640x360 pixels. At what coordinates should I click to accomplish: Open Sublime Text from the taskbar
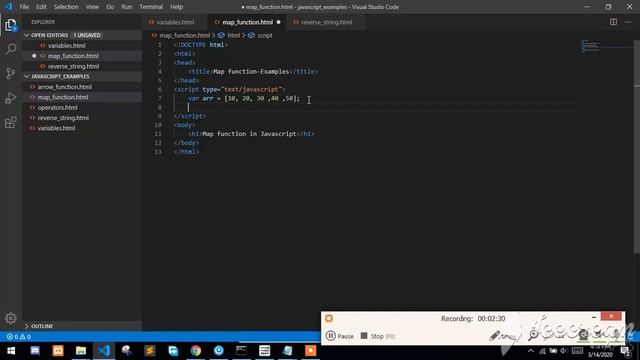[x=150, y=351]
